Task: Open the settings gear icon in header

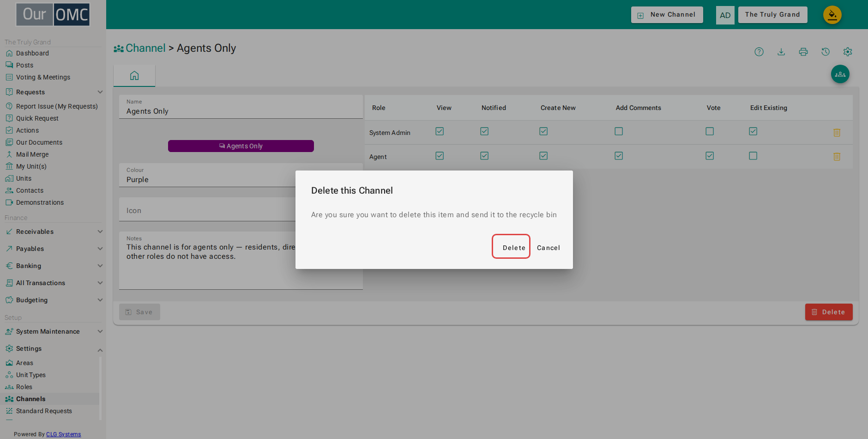Action: pyautogui.click(x=848, y=52)
